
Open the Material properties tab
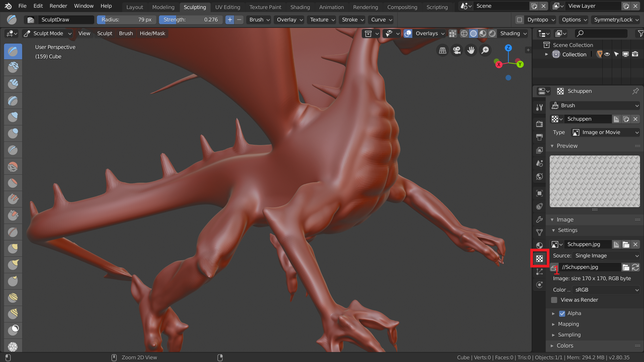click(x=539, y=245)
